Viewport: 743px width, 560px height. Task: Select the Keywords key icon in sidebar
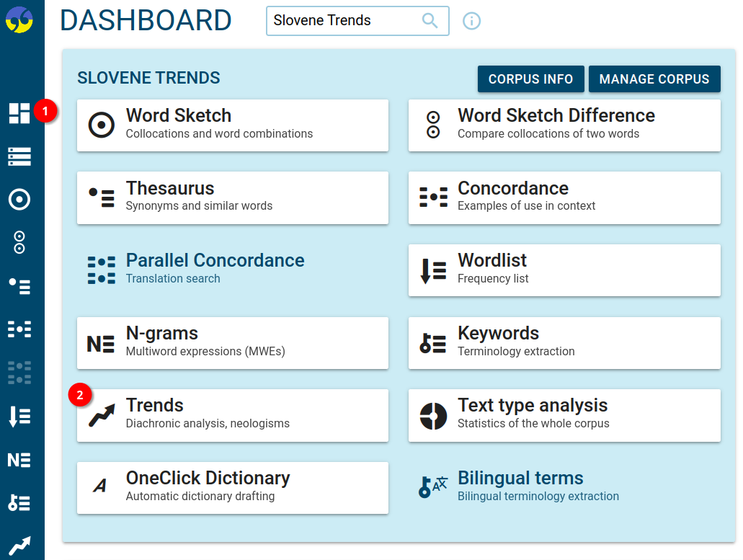20,502
